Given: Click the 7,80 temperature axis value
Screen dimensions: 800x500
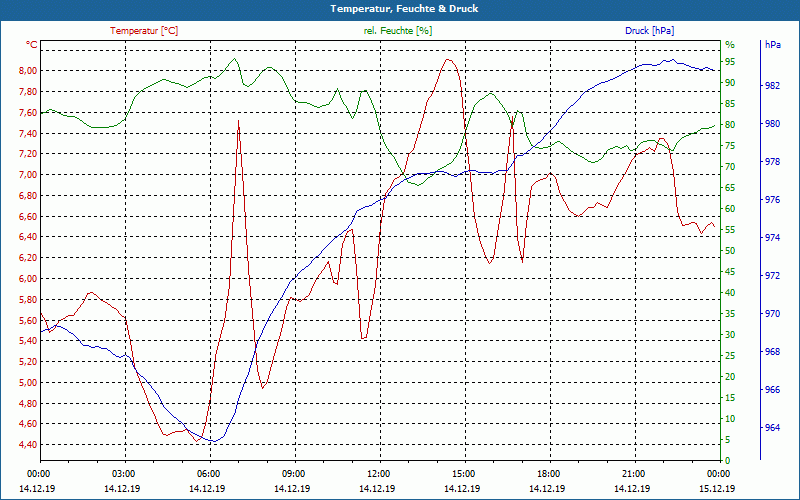Looking at the screenshot, I should (29, 91).
